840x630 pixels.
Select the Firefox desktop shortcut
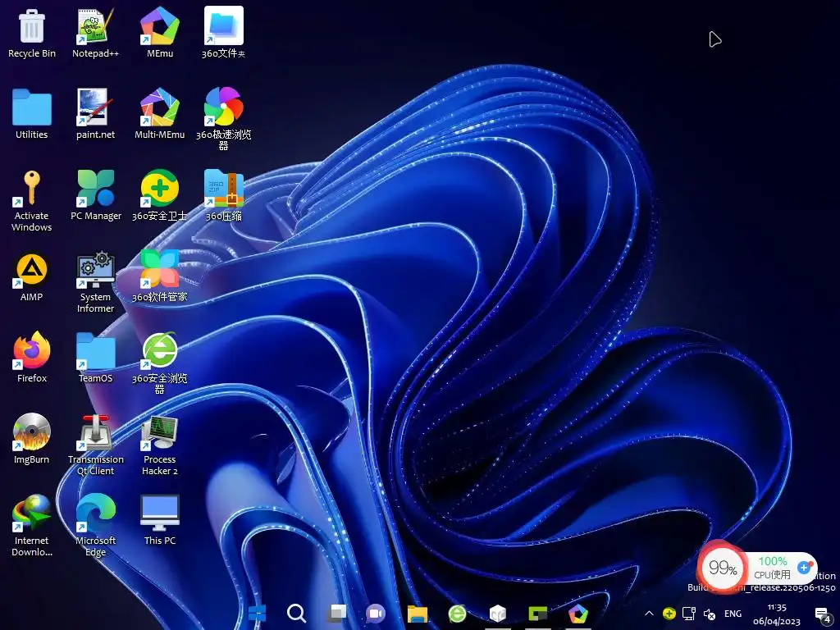click(32, 358)
